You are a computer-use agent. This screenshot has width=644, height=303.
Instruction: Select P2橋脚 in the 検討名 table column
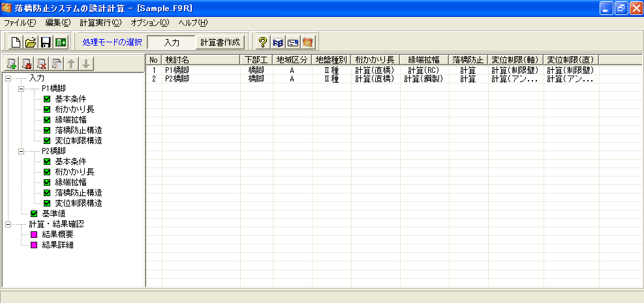[177, 79]
